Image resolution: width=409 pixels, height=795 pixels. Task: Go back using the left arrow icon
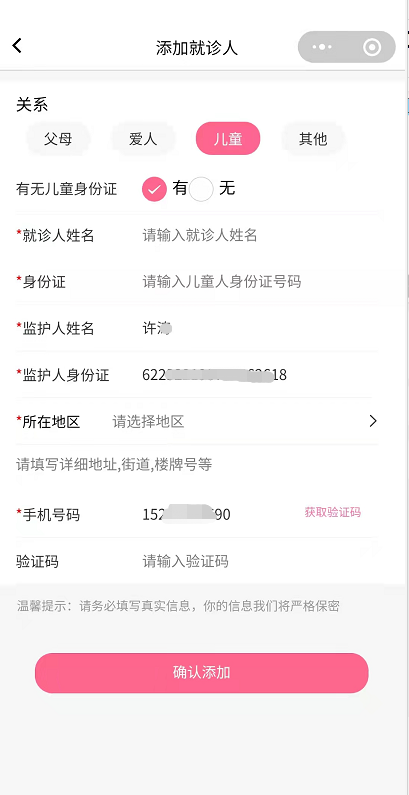[17, 46]
